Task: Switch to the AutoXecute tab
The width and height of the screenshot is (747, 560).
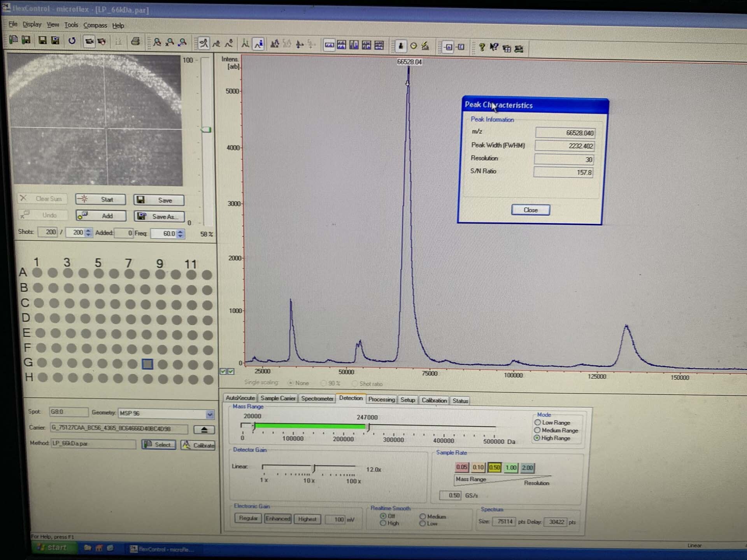Action: (x=240, y=398)
